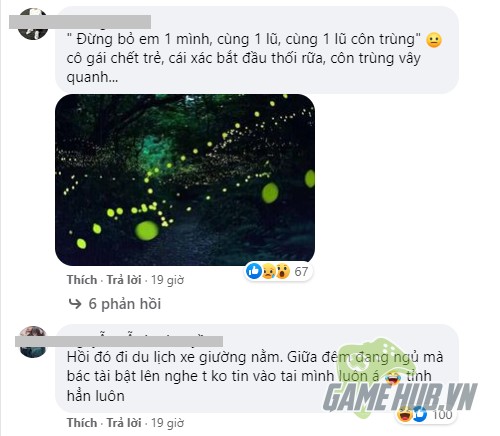Viewport: 500px width, 436px height.
Task: Open the 100 reactions count list
Action: 442,415
